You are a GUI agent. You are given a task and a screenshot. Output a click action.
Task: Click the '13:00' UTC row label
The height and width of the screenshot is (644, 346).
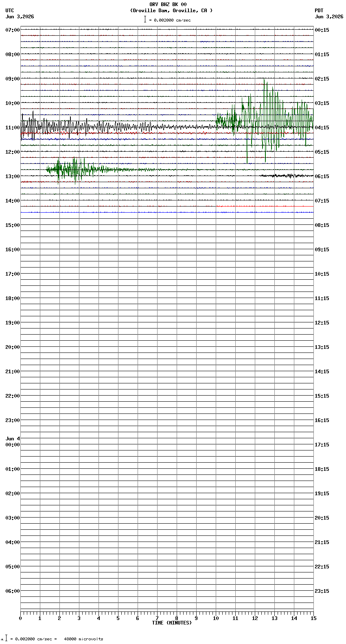click(x=13, y=176)
